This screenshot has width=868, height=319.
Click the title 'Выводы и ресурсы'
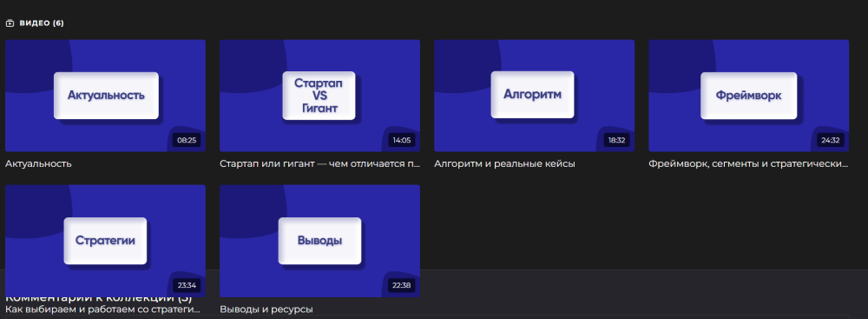point(266,309)
